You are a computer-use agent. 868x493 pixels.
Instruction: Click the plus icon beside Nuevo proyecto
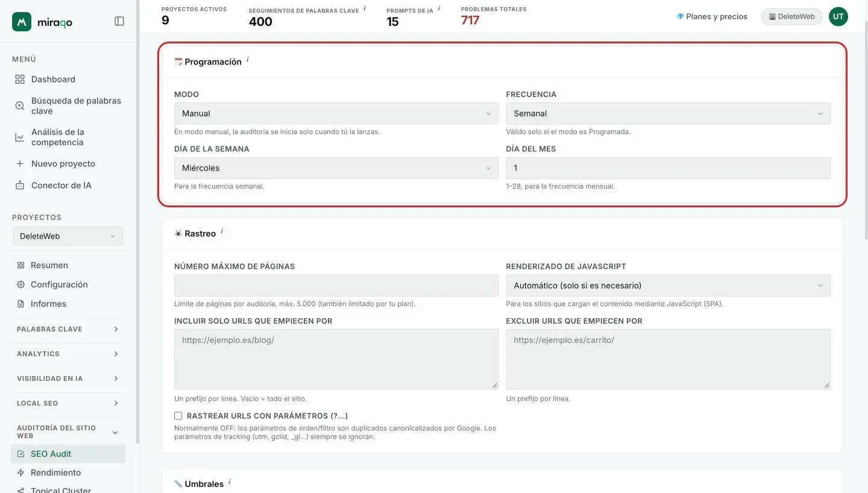[20, 163]
